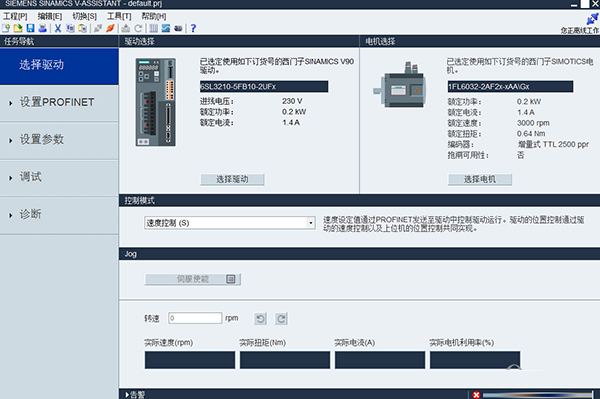Viewport: 600px width, 399px height.
Task: Save the project with the floppy disk icon
Action: pos(30,28)
